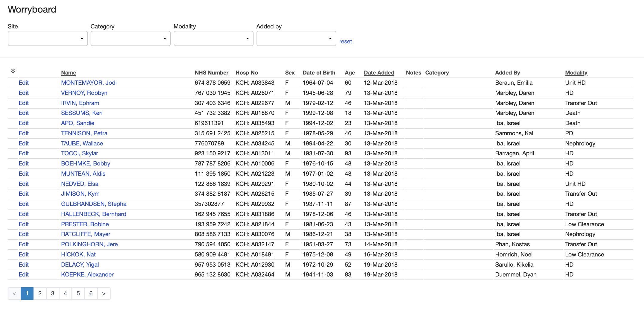Go to page 2 of results
The height and width of the screenshot is (313, 644).
pyautogui.click(x=40, y=294)
